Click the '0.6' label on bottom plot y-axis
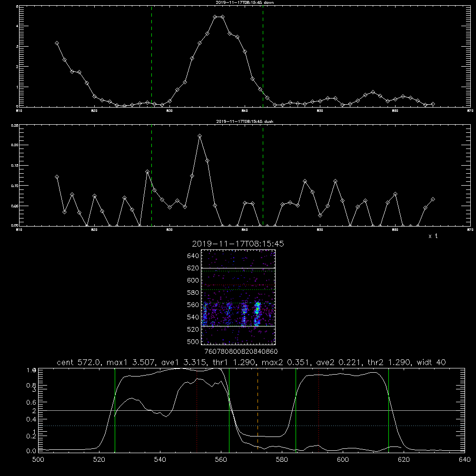Screen dimensions: 476x476 [32, 402]
